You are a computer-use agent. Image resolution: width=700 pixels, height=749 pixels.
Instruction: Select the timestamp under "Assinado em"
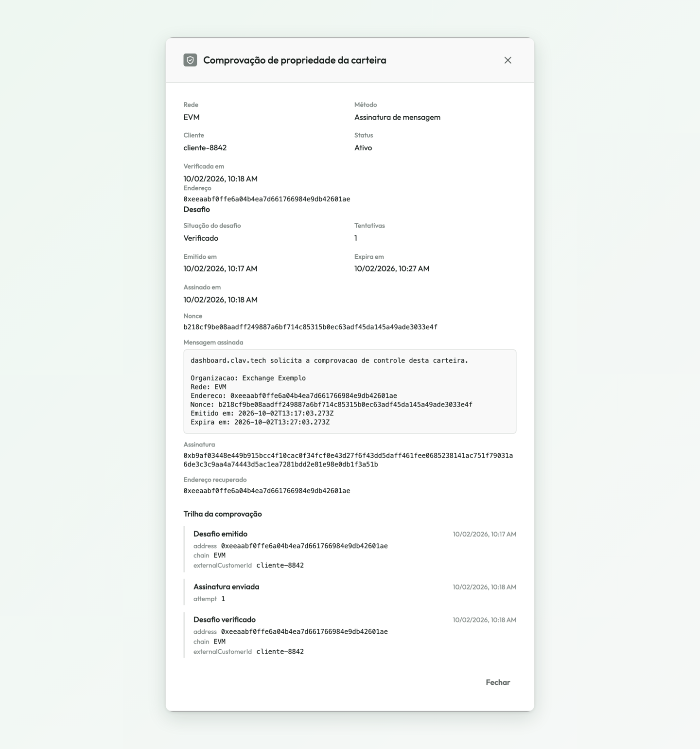point(221,300)
